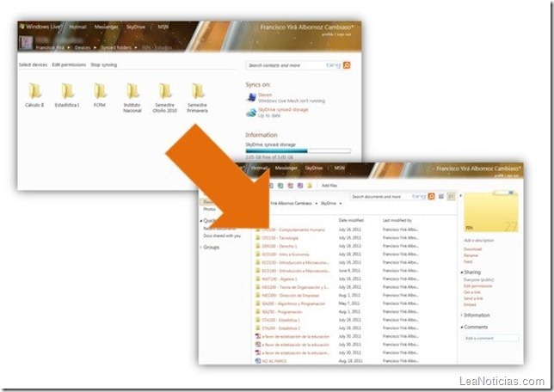Open the Semestre Primavera folder icon
The width and height of the screenshot is (554, 392).
(198, 91)
